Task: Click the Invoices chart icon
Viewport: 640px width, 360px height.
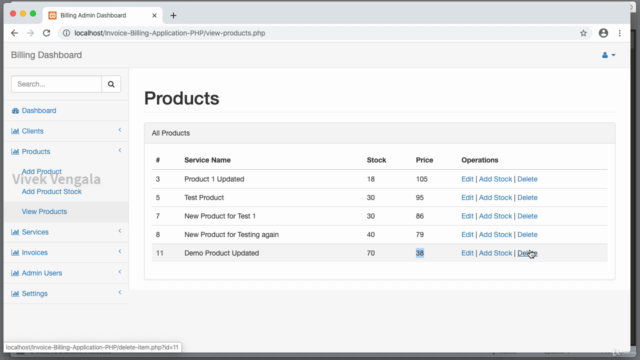Action: pos(15,253)
